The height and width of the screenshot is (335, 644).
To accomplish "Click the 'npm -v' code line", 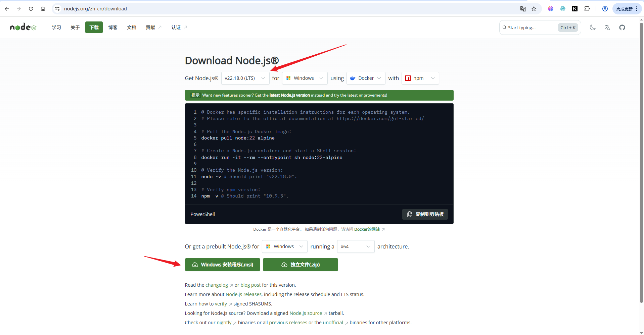I will pos(245,196).
